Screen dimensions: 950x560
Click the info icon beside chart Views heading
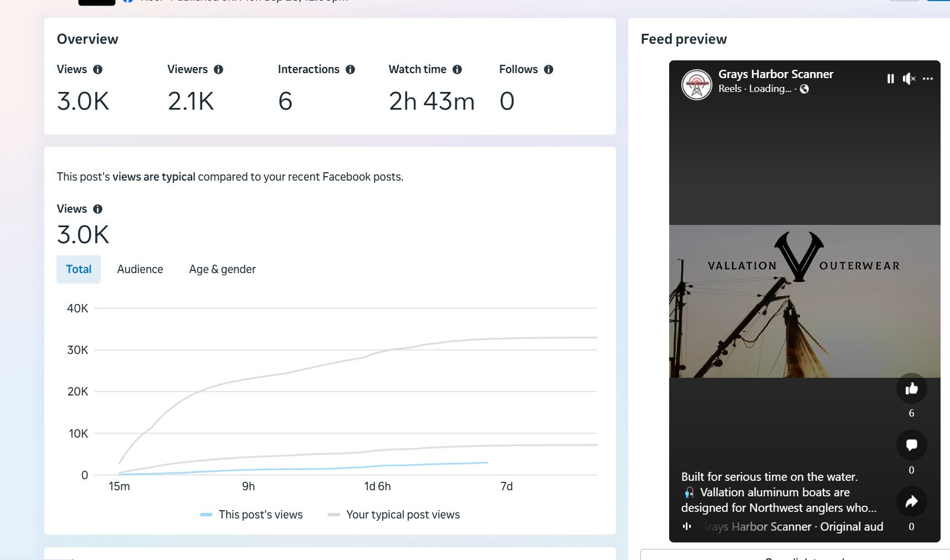(x=97, y=209)
